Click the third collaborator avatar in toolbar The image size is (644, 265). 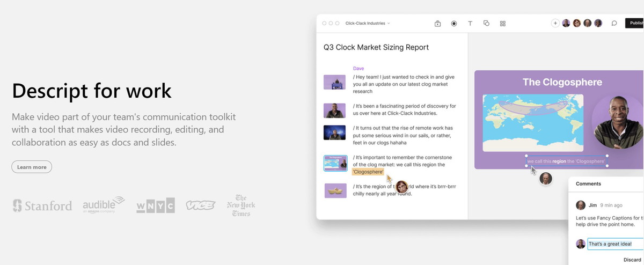tap(588, 23)
